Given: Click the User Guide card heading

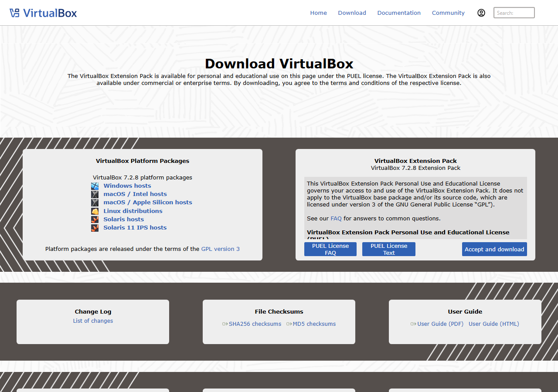Looking at the screenshot, I should pyautogui.click(x=465, y=311).
